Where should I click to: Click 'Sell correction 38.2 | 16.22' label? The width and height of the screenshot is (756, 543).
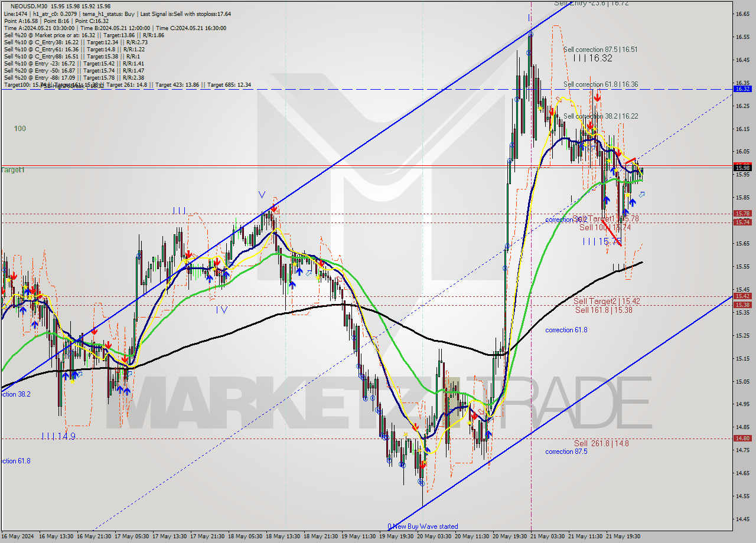600,116
